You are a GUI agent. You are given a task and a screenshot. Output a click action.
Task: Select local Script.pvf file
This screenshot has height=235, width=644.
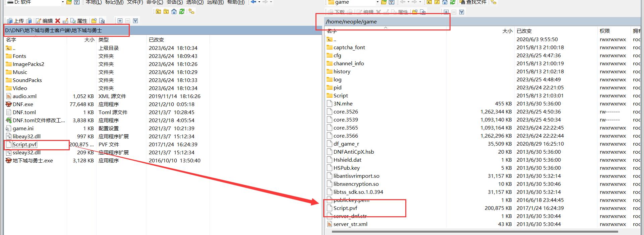24,145
